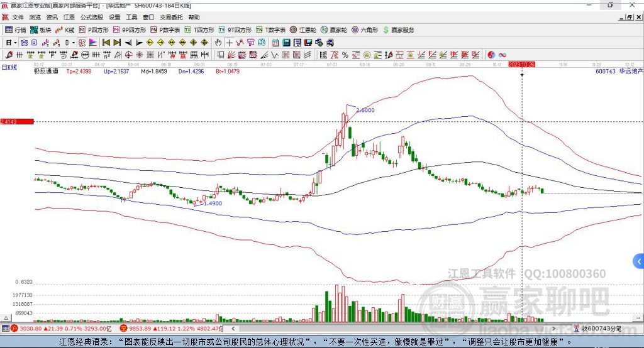
Task: Toggle the 极反 indicator button
Action: pyautogui.click(x=82, y=43)
